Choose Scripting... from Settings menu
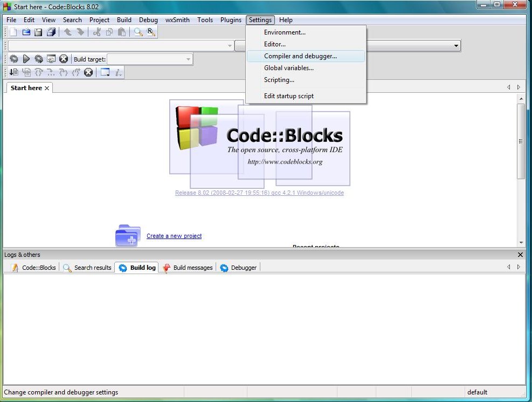This screenshot has height=402, width=532. [x=306, y=80]
